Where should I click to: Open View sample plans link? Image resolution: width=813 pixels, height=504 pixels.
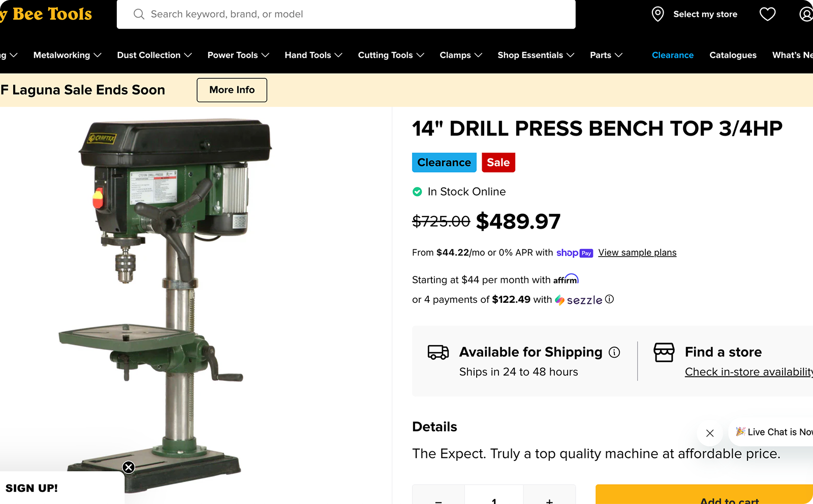point(637,253)
